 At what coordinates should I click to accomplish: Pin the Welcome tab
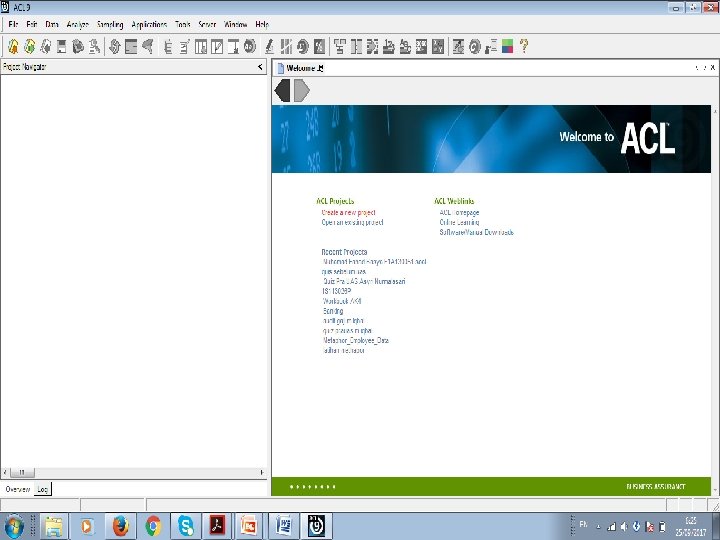pos(321,68)
